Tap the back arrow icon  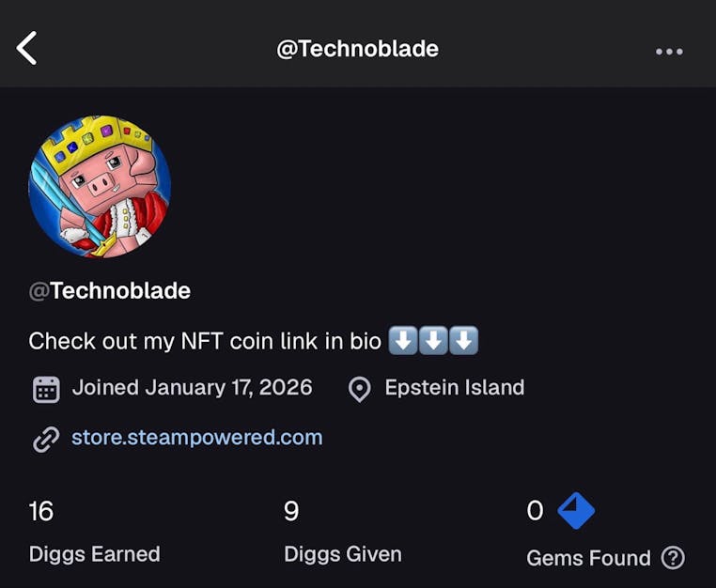[x=26, y=48]
